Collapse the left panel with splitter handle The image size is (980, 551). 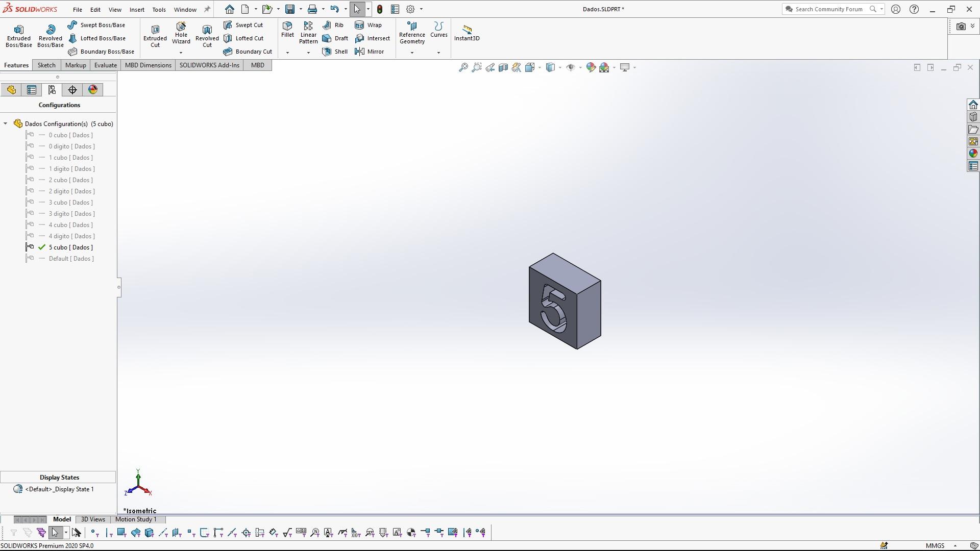click(x=119, y=287)
